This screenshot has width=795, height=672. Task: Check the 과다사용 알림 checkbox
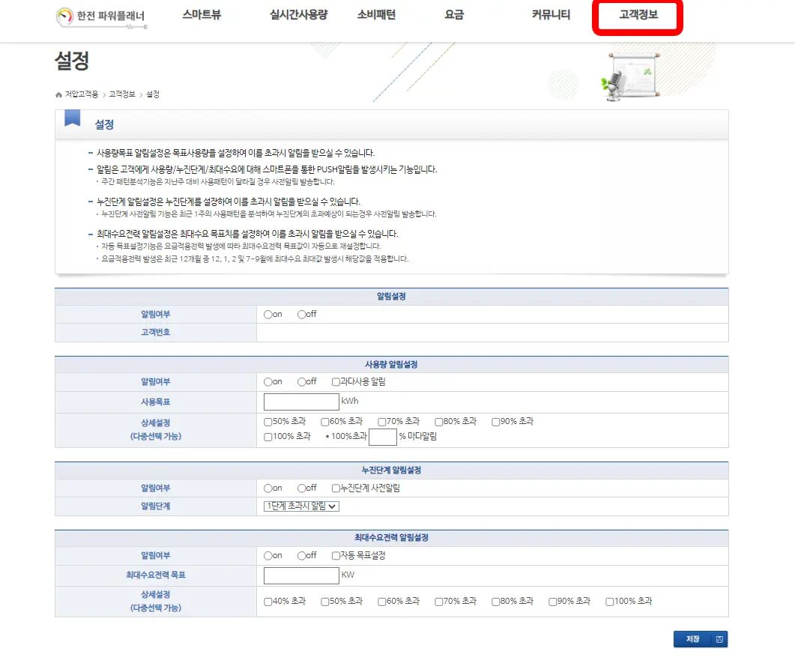tap(335, 381)
